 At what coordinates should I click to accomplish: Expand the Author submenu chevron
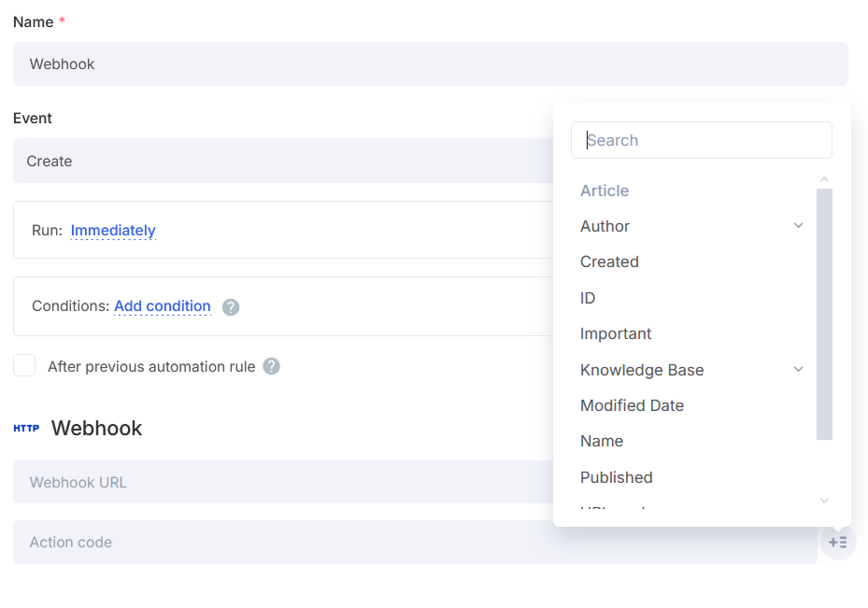coord(798,226)
